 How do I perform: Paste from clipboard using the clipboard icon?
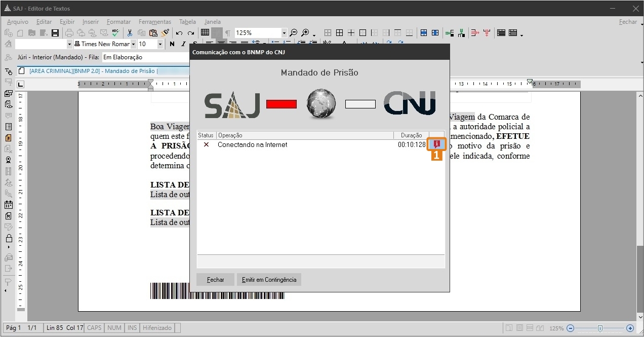coord(153,33)
